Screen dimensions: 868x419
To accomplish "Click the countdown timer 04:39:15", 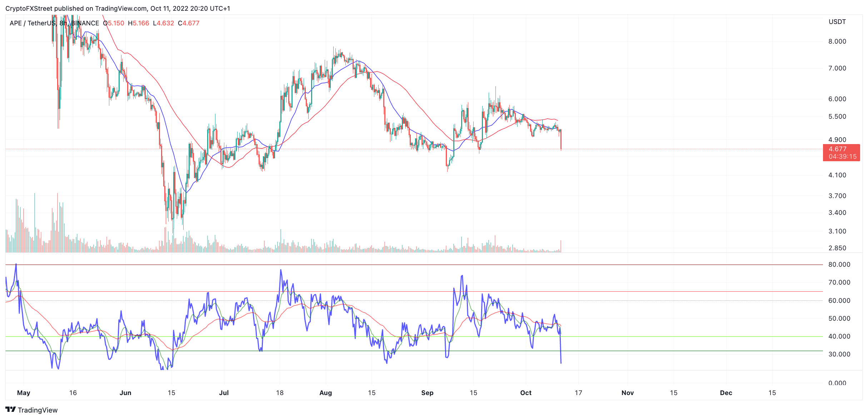I will 843,157.
